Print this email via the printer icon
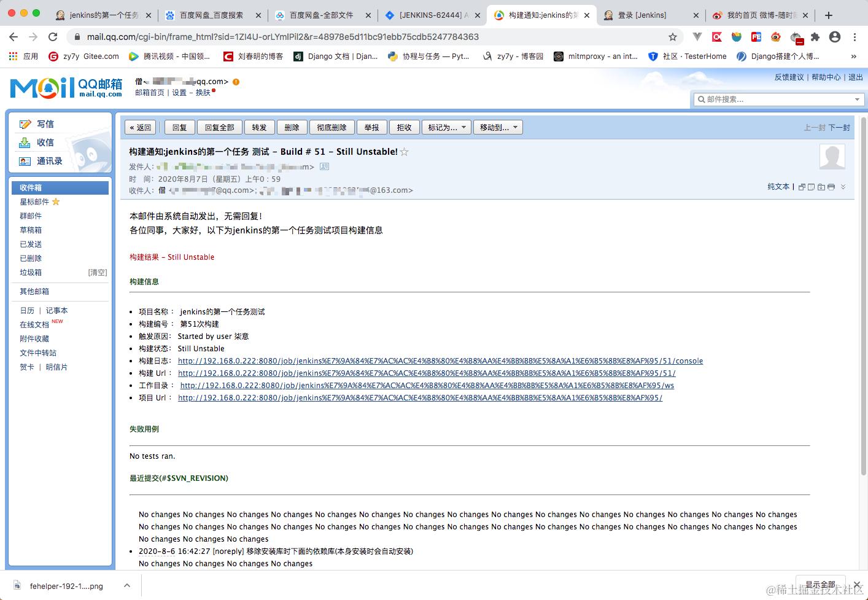Viewport: 868px width, 600px height. [832, 187]
